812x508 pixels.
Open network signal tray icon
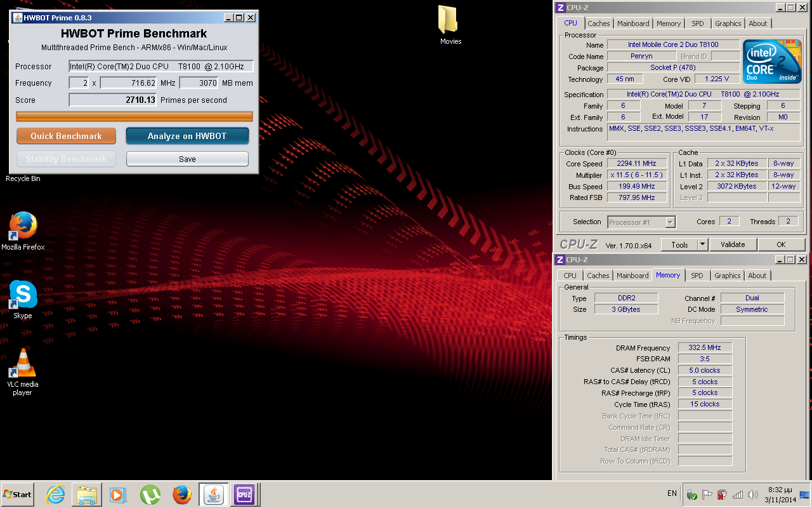coord(738,495)
